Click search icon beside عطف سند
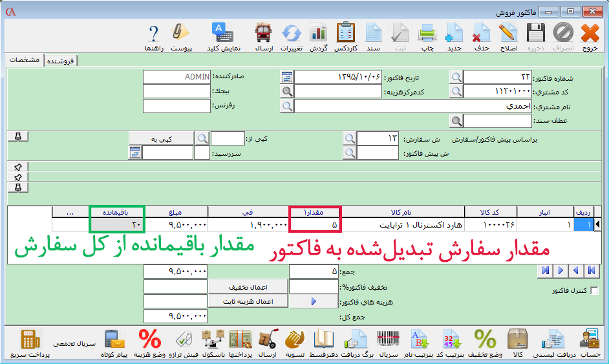The height and width of the screenshot is (364, 609). 456,121
